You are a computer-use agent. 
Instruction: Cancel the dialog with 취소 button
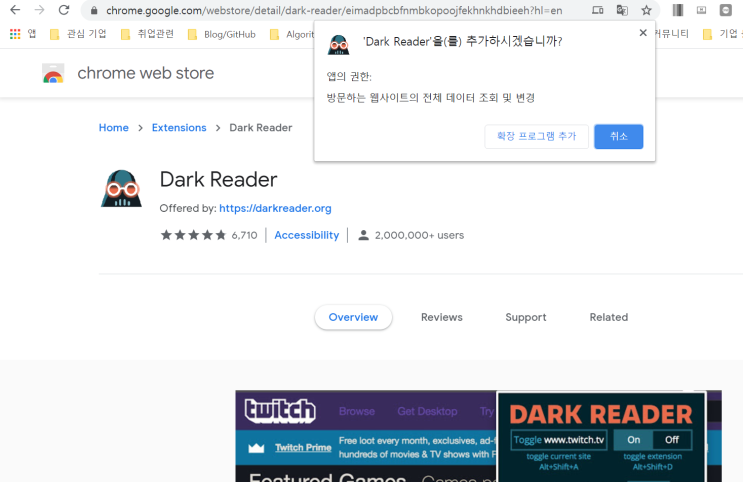pos(619,136)
